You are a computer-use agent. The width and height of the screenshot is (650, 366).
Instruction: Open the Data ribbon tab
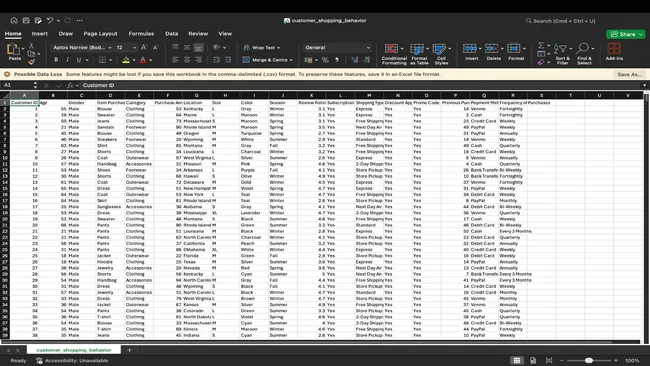(x=171, y=34)
